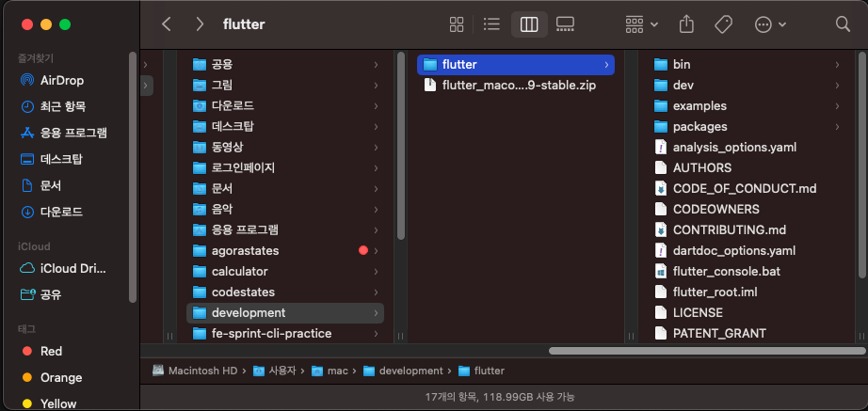This screenshot has height=411, width=868.
Task: Select the flutter stable zip file
Action: 515,86
